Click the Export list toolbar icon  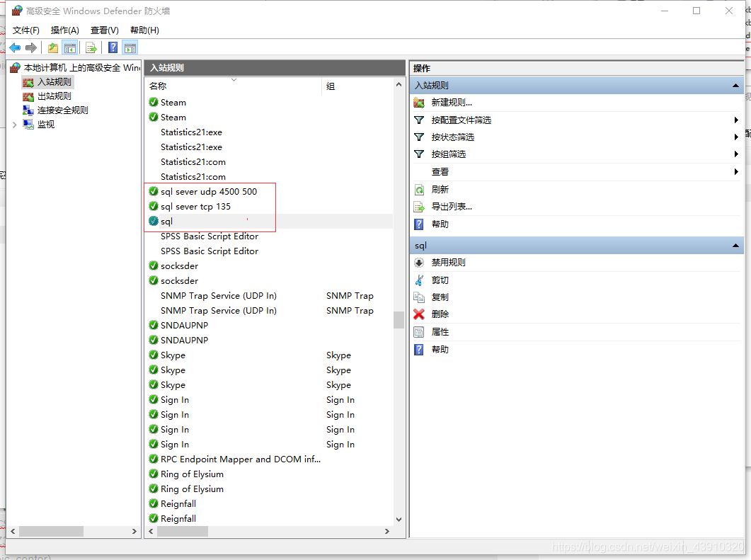[x=91, y=47]
